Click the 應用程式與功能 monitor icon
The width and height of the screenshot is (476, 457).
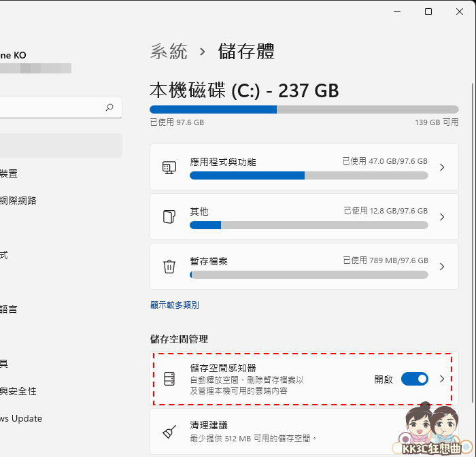click(169, 167)
